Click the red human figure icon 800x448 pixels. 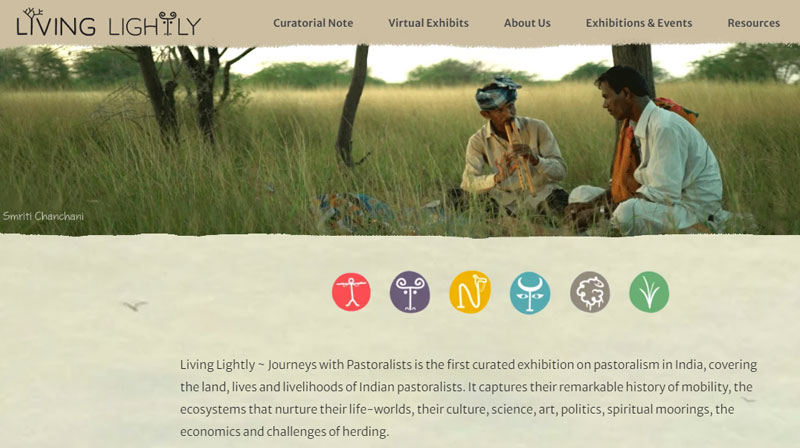click(x=351, y=292)
